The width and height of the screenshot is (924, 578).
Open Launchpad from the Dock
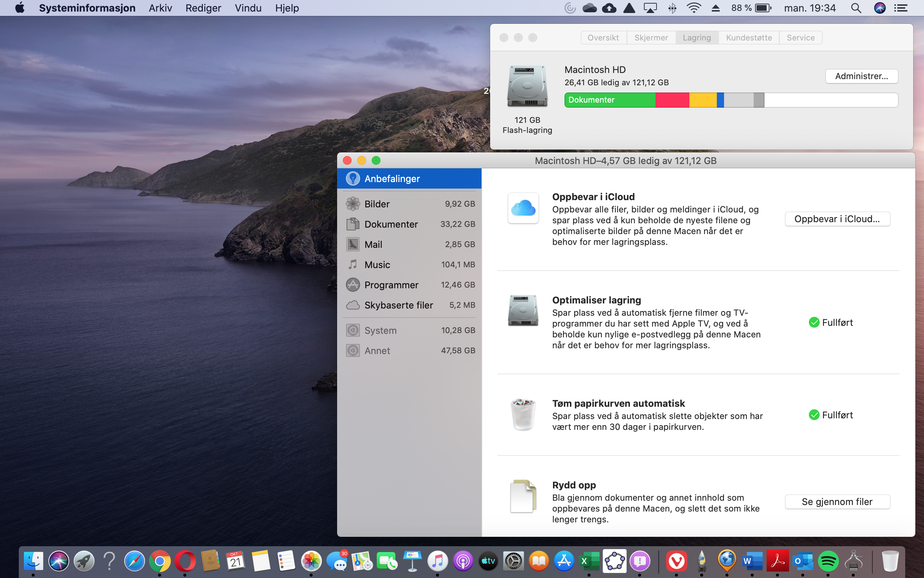84,561
